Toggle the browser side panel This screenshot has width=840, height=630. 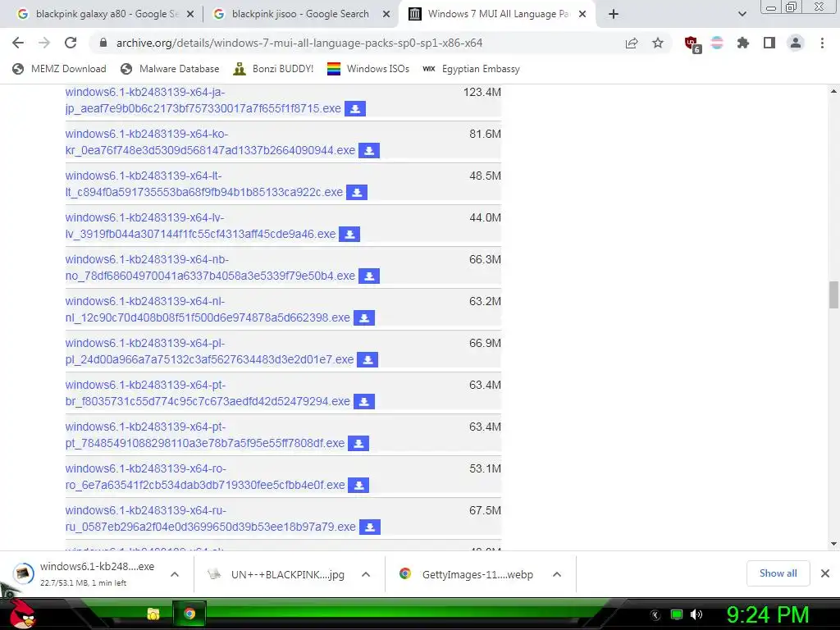pos(769,43)
